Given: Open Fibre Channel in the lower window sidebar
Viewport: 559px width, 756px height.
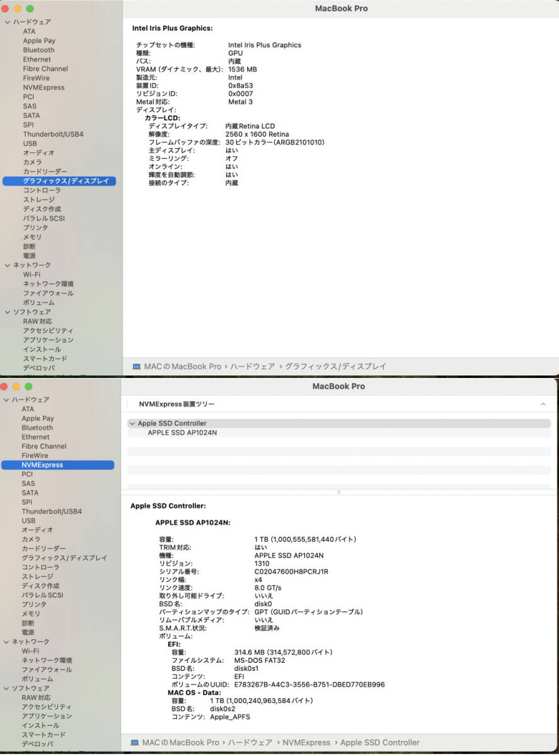Looking at the screenshot, I should 44,446.
